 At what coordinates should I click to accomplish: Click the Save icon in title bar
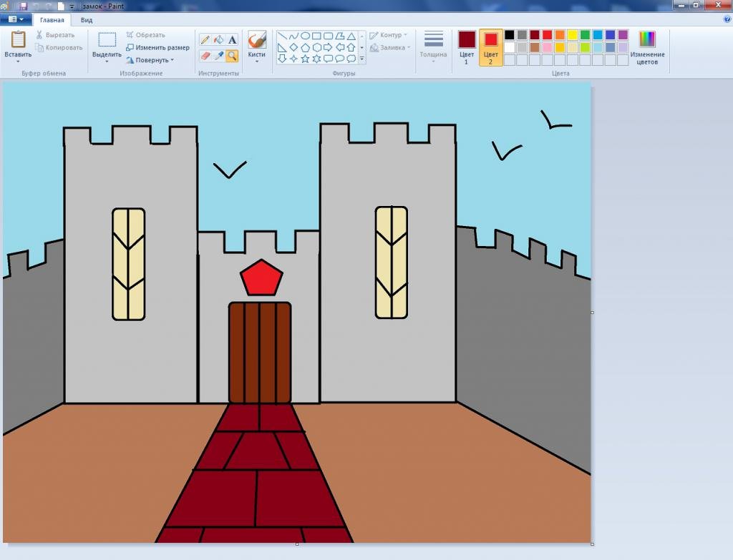point(23,6)
